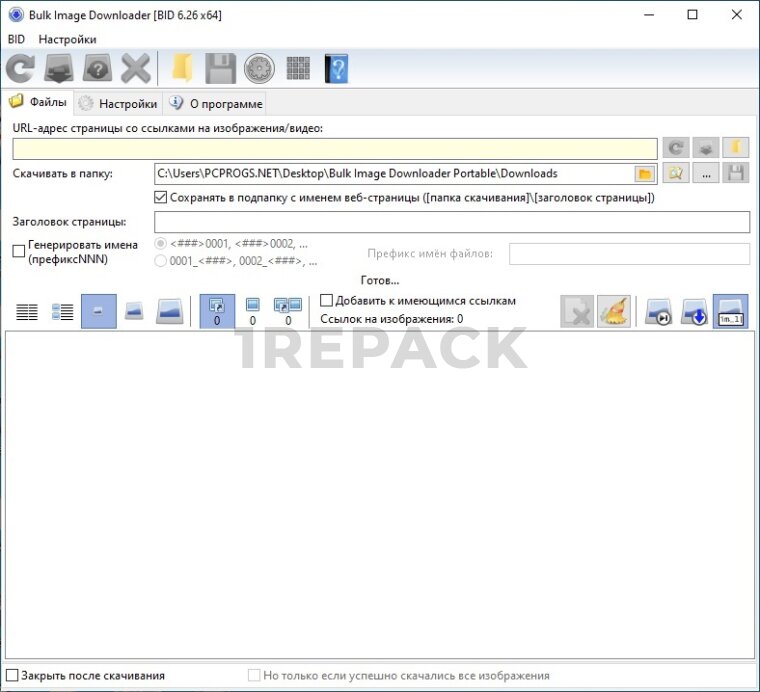
Task: Click the broom cleanup icon
Action: (x=613, y=311)
